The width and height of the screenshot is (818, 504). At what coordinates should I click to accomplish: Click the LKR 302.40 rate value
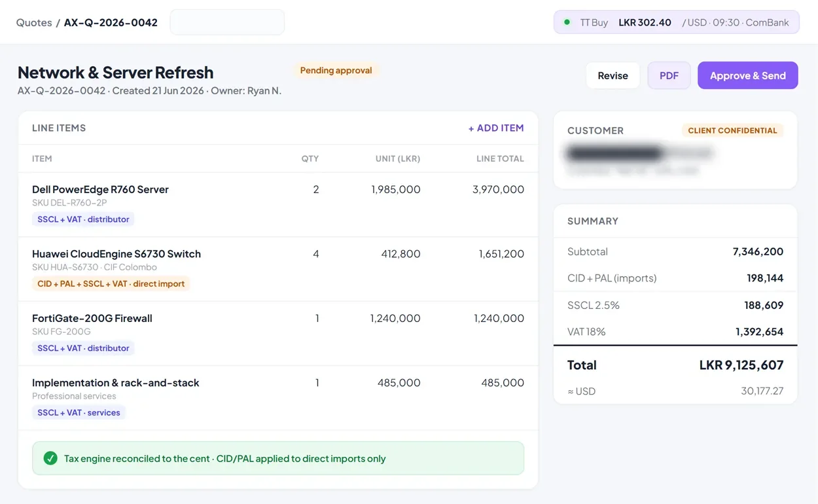645,22
